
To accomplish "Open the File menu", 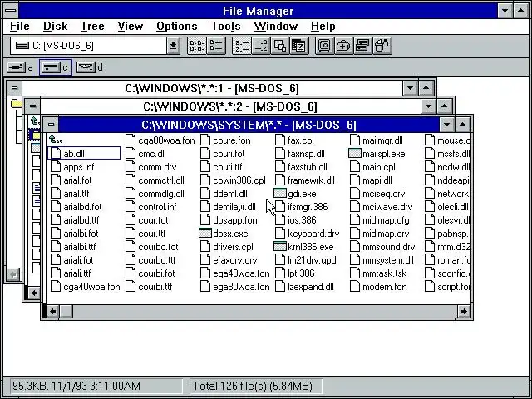I will [x=20, y=26].
